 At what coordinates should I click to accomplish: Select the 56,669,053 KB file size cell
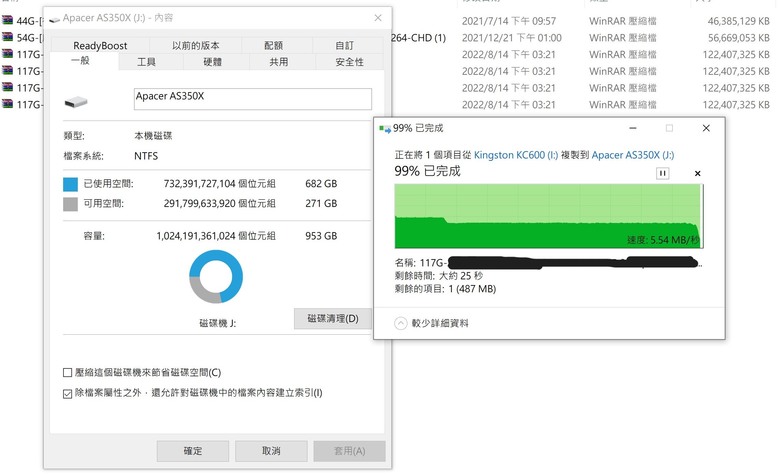pos(739,38)
